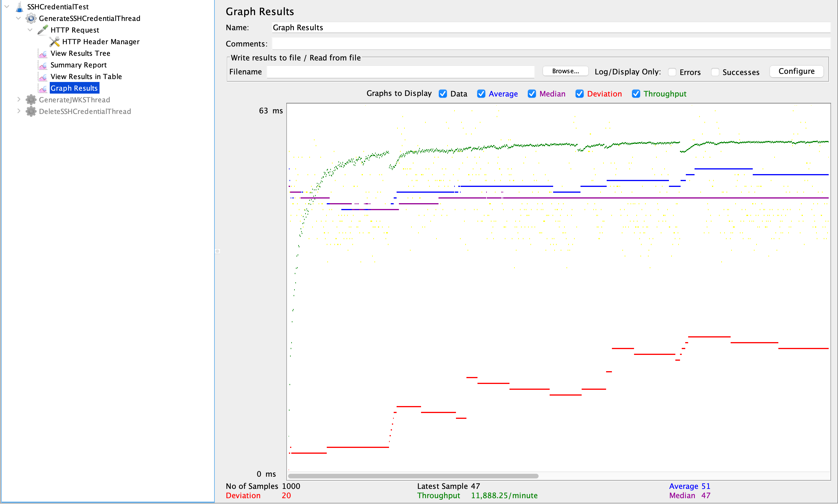Screen dimensions: 838x504
Task: Click the Summary Report listener icon
Action: (x=43, y=65)
